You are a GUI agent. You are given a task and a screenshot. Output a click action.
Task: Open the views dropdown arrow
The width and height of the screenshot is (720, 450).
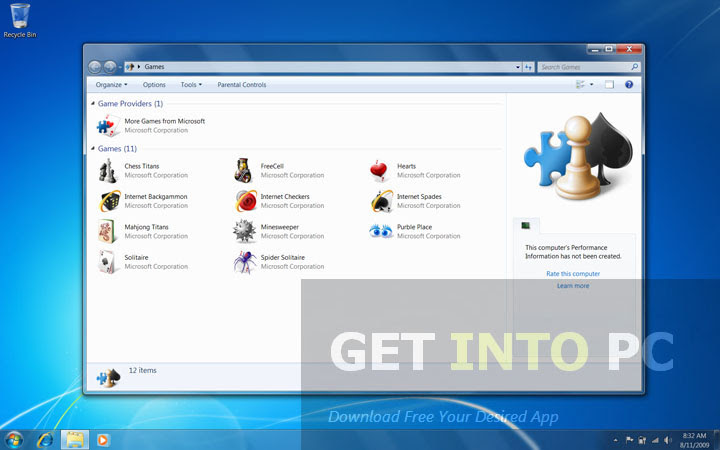[x=591, y=84]
